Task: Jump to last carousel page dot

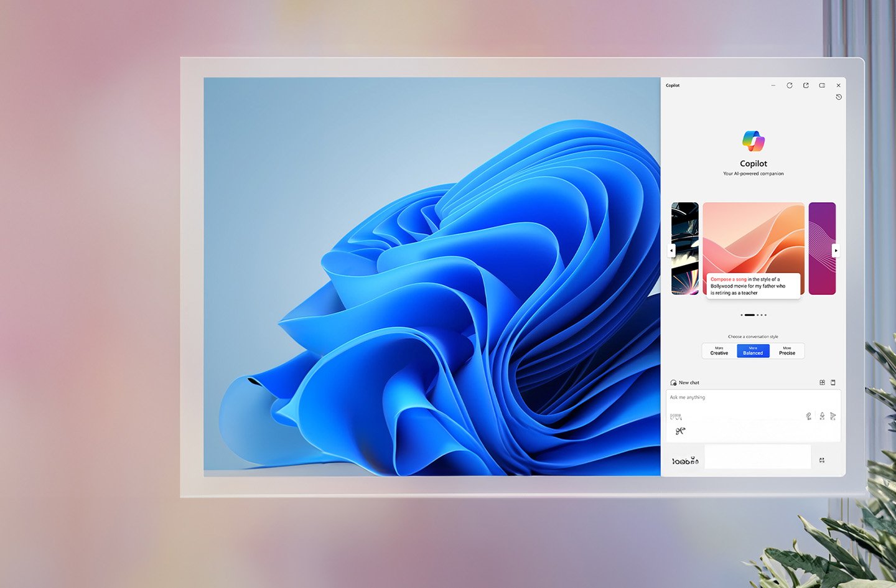Action: coord(765,315)
